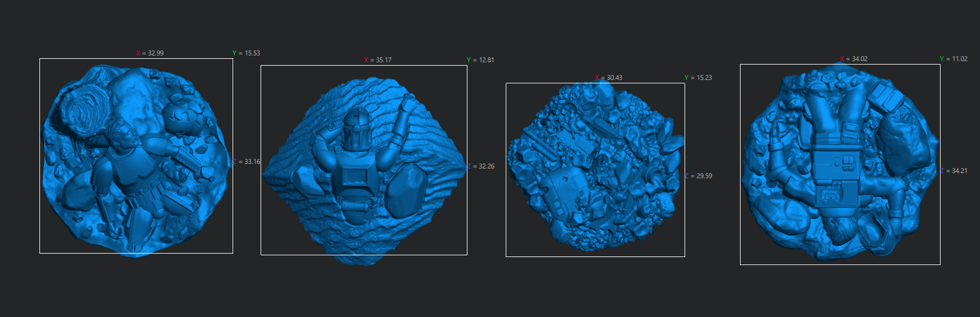Click the Z = 29.59 dimension label
This screenshot has width=980, height=317.
click(x=698, y=176)
